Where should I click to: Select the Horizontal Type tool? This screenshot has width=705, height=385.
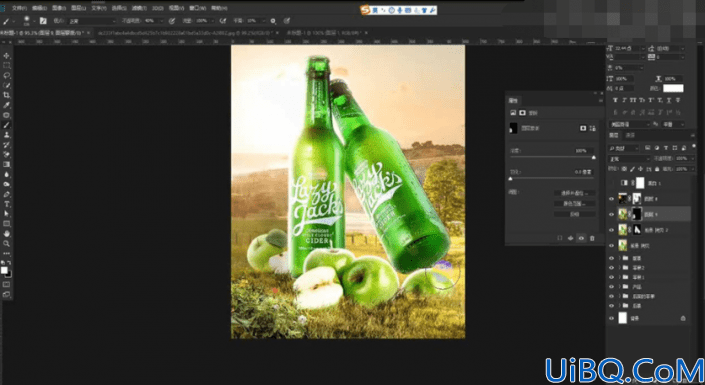6,204
